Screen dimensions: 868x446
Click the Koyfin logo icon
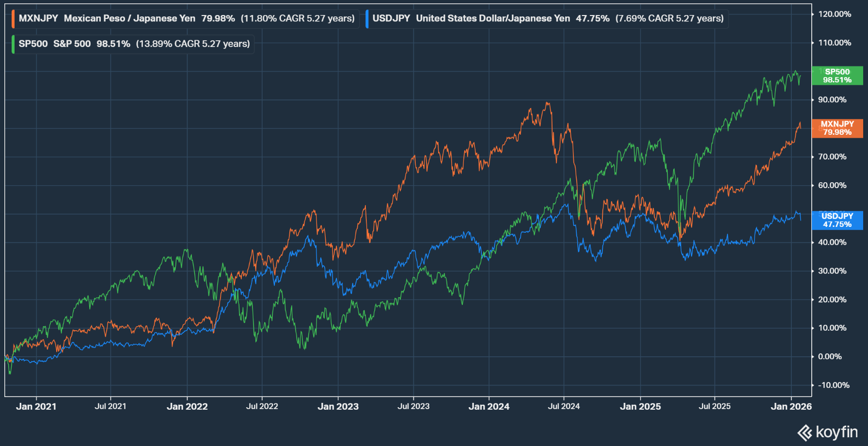click(x=805, y=432)
